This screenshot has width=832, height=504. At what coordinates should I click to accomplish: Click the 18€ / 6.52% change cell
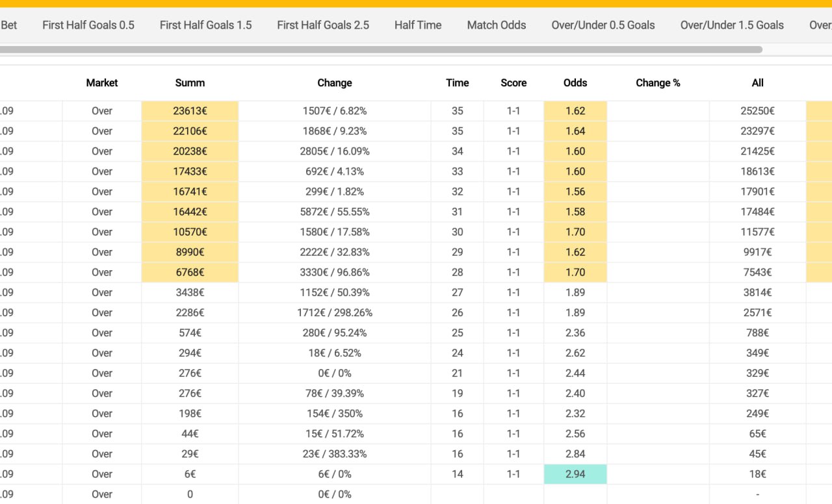[335, 353]
